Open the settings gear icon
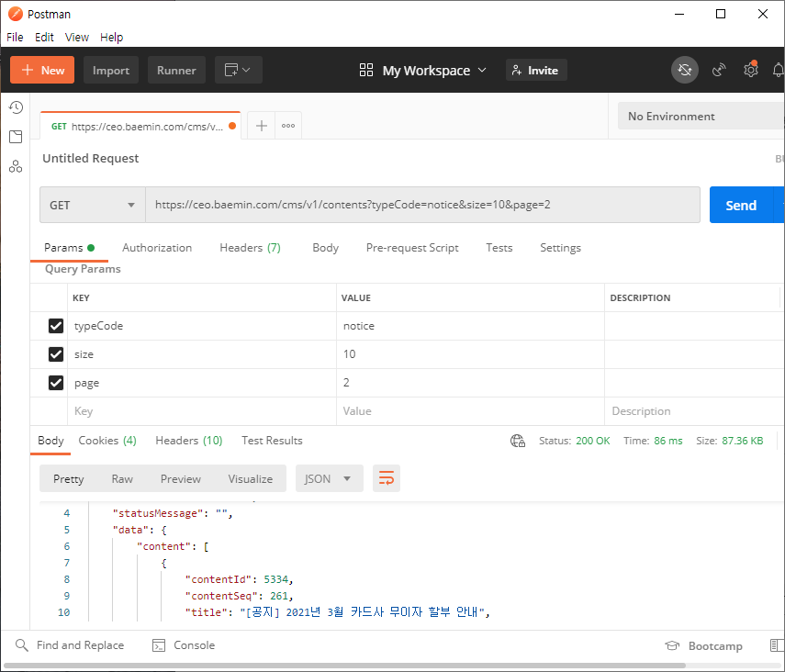 [x=750, y=70]
